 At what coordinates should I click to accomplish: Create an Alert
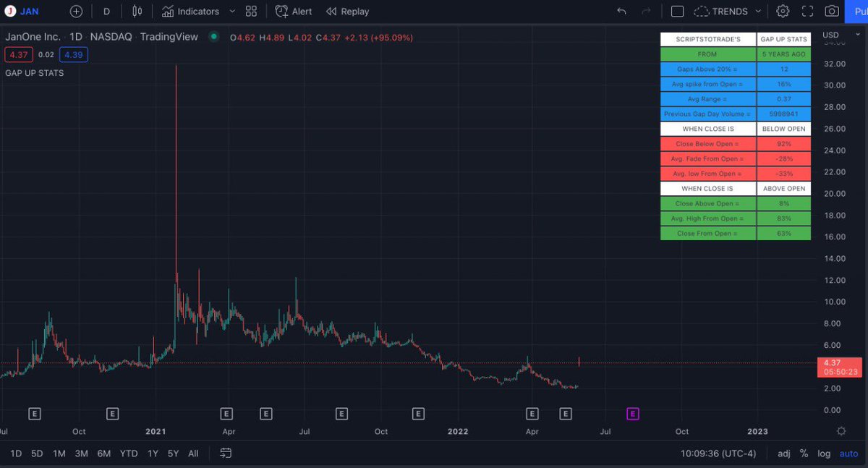click(x=294, y=12)
